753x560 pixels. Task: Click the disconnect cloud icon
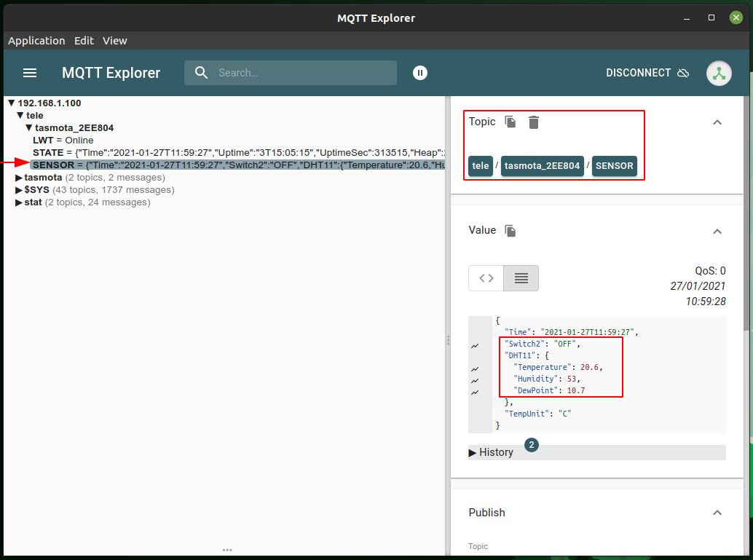(x=683, y=73)
